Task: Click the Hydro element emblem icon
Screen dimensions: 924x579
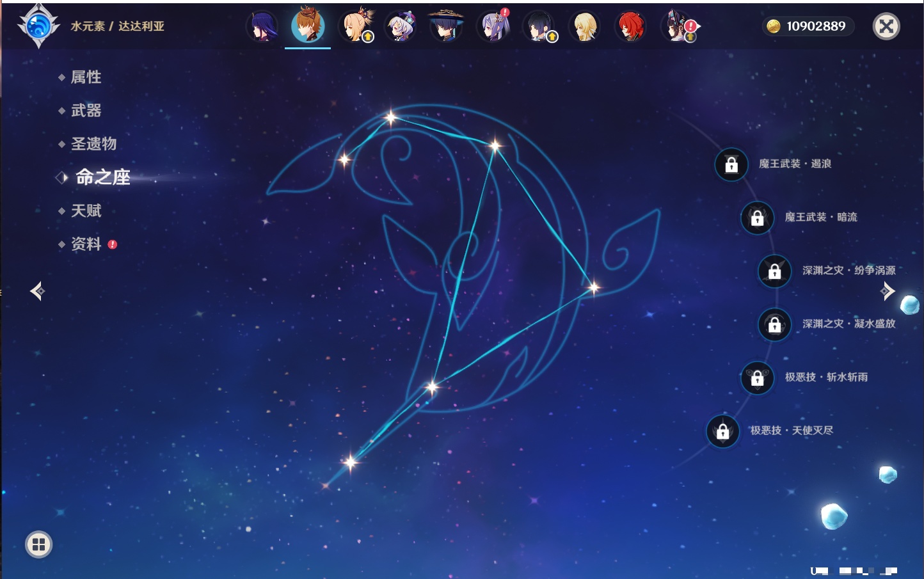Action: (x=38, y=26)
